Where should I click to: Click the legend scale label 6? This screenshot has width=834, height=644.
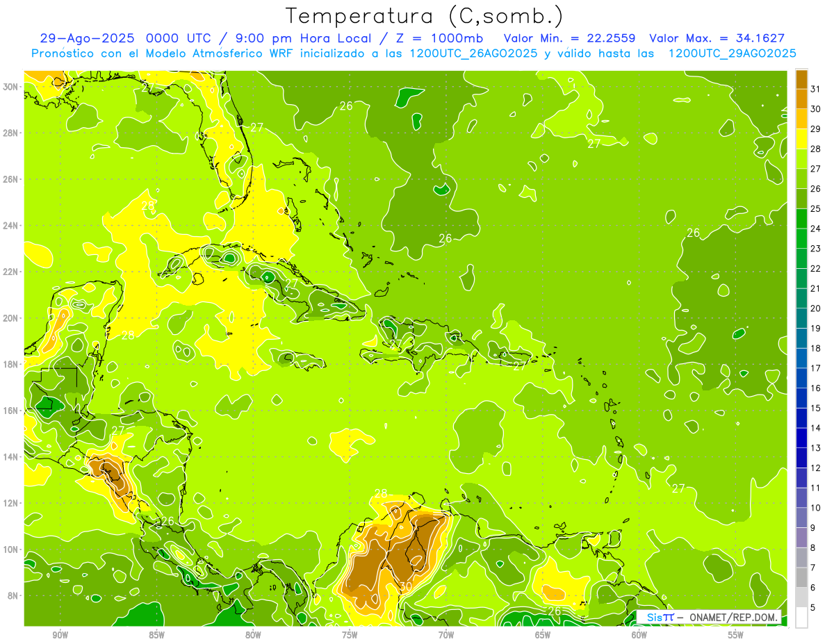coord(813,587)
